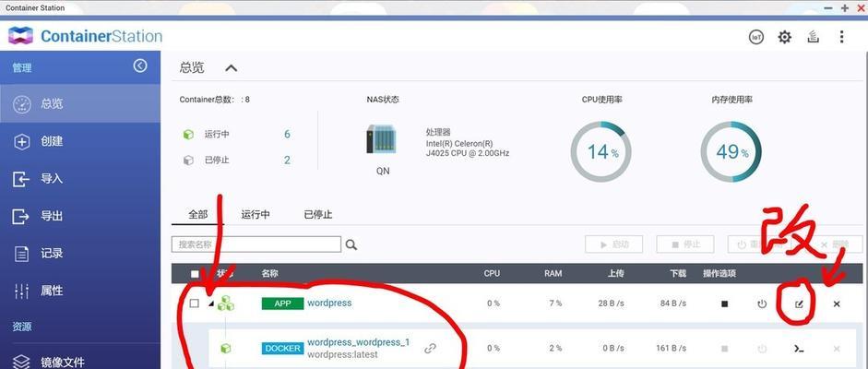Click the wordpress_wordpress_1 green cube icon

(225, 348)
